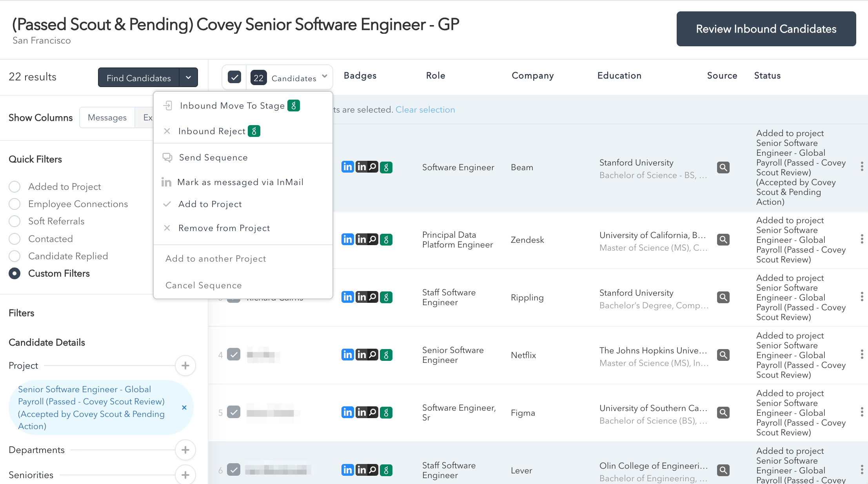Open the three-dot menu for the Figma candidate
This screenshot has height=484, width=868.
pyautogui.click(x=862, y=412)
